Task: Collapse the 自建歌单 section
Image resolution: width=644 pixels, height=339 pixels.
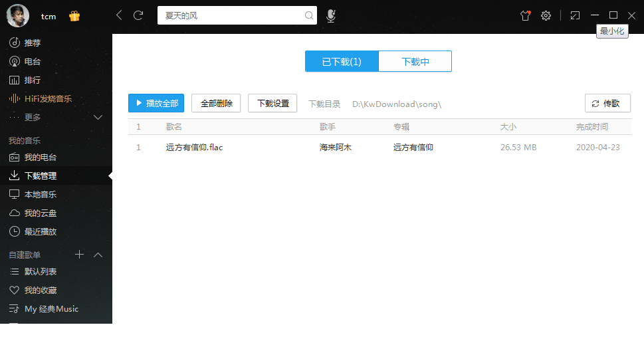Action: coord(98,255)
